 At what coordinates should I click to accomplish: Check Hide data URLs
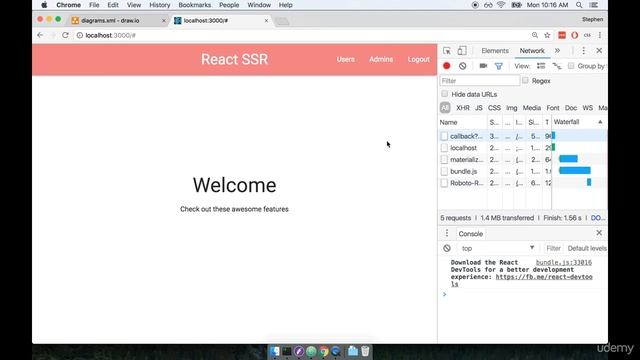coord(444,94)
